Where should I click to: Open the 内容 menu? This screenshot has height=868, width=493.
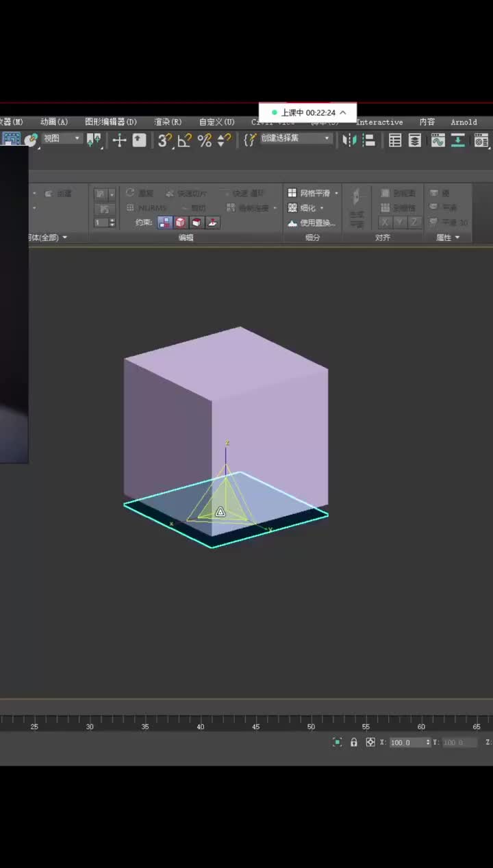(427, 122)
